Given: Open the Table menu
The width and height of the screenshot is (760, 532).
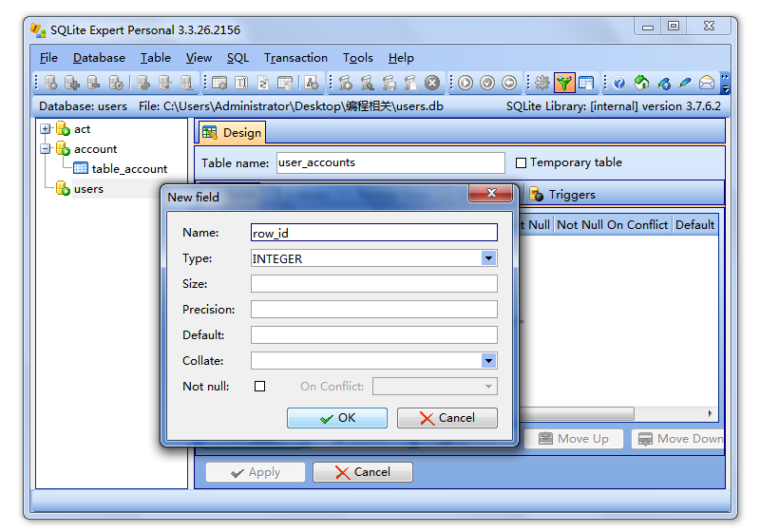Looking at the screenshot, I should click(x=156, y=58).
